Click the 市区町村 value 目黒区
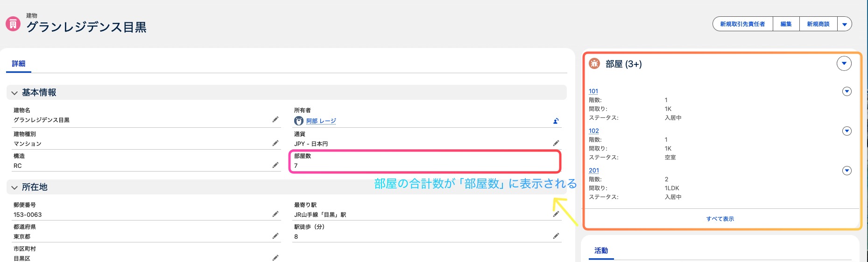 [22, 258]
